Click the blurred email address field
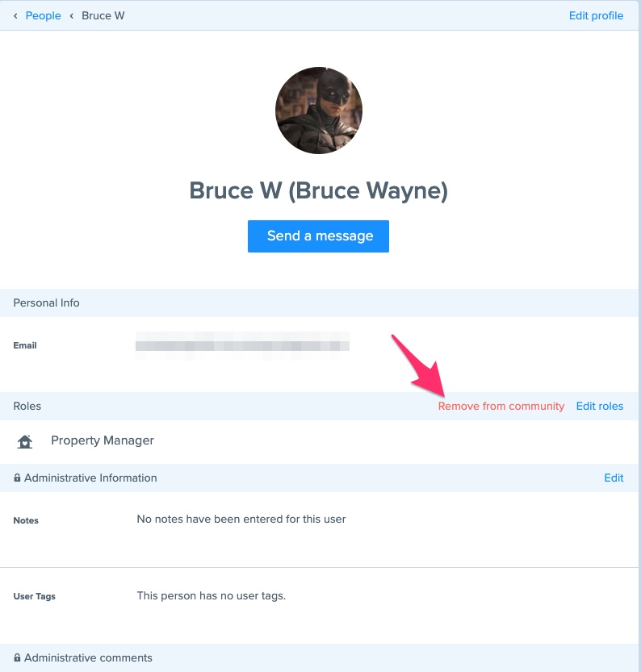The height and width of the screenshot is (672, 641). pos(242,345)
